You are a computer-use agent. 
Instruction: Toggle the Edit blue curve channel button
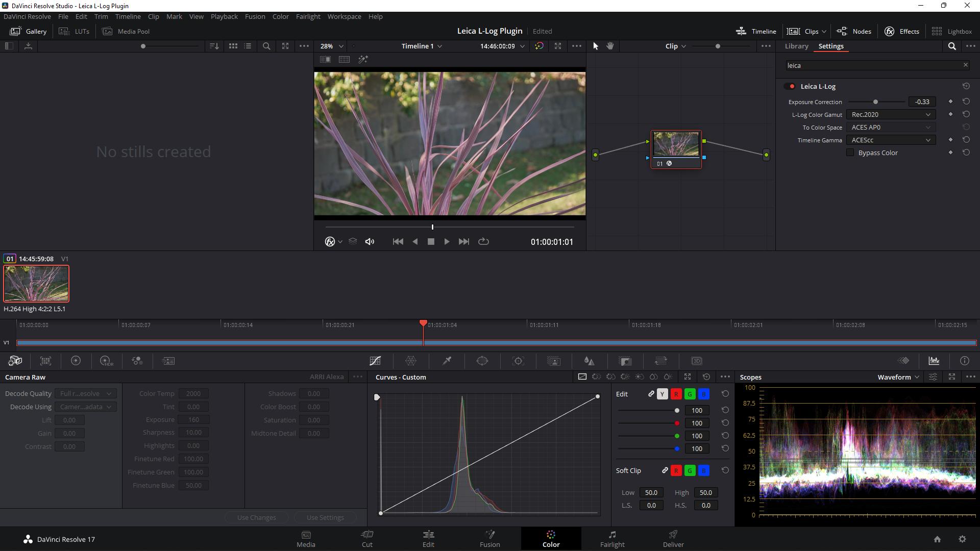703,394
